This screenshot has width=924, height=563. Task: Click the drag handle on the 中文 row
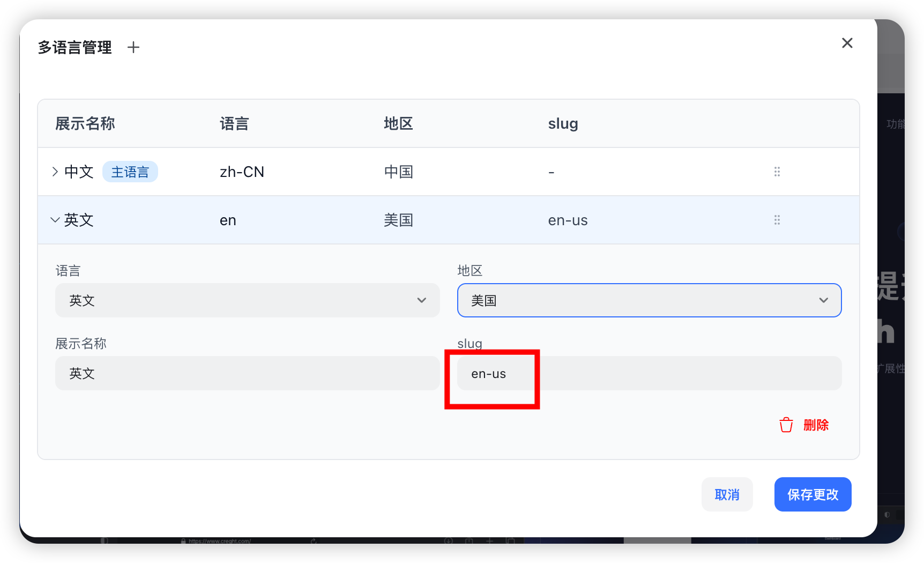pos(777,172)
